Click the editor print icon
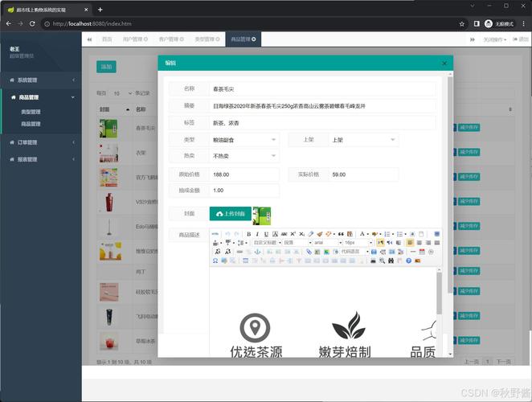Screen dimensions: 532x402 [x=373, y=260]
